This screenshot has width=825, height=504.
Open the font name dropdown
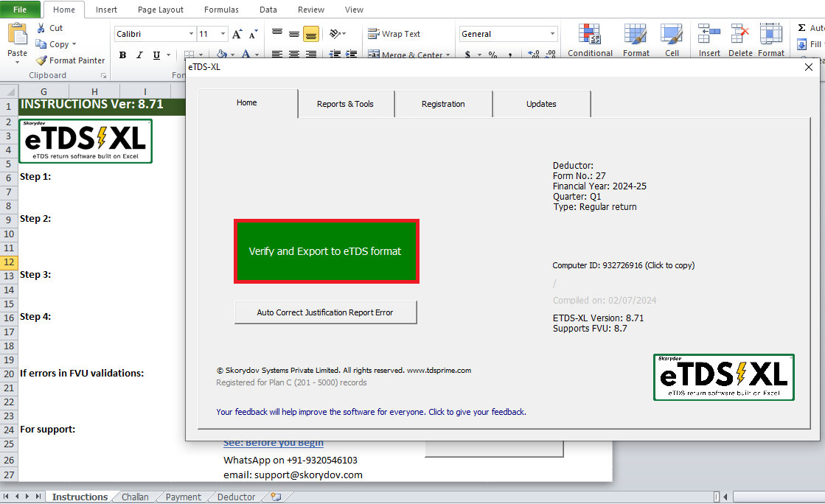click(x=191, y=34)
